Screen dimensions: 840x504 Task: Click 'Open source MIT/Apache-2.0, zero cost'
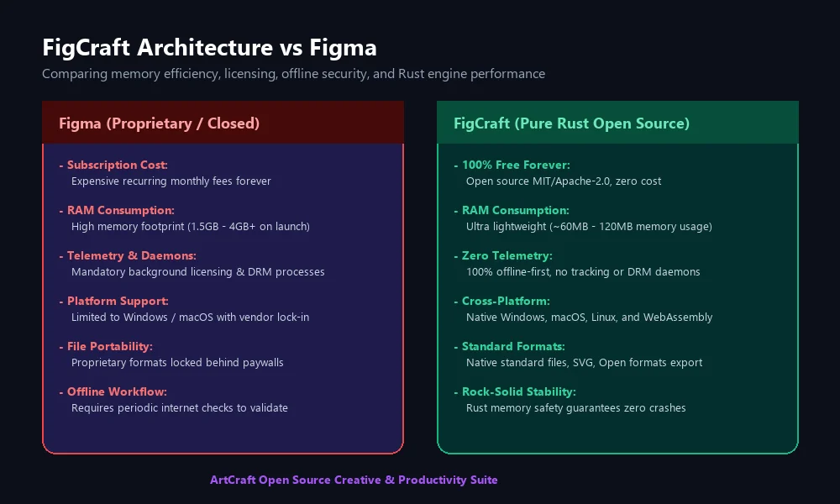pyautogui.click(x=564, y=181)
